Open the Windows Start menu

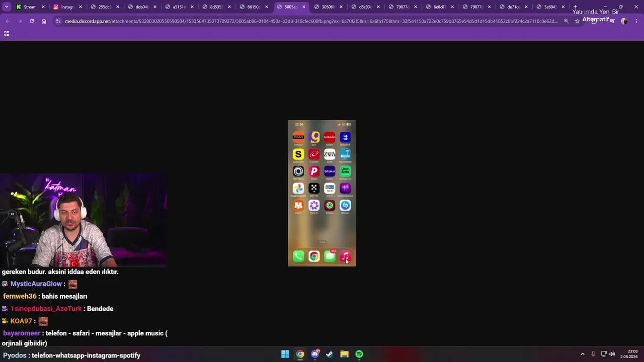click(285, 354)
